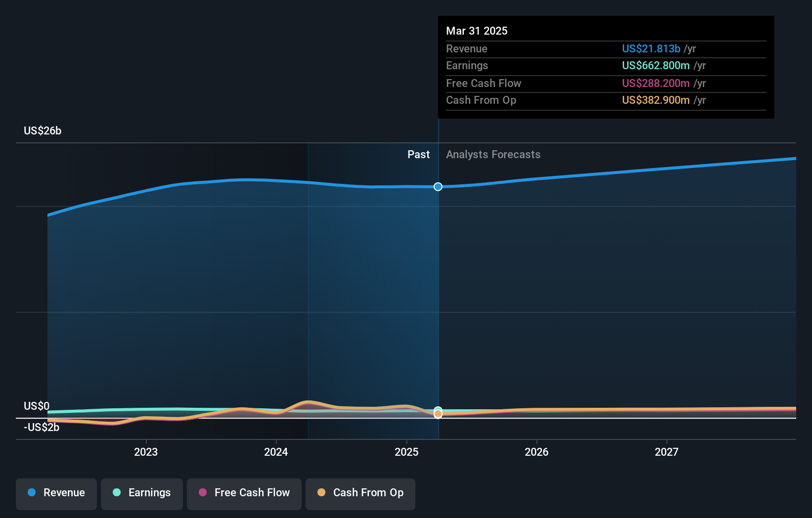This screenshot has width=812, height=518.
Task: Click the Free Cash Flow label in tooltip
Action: pos(484,83)
